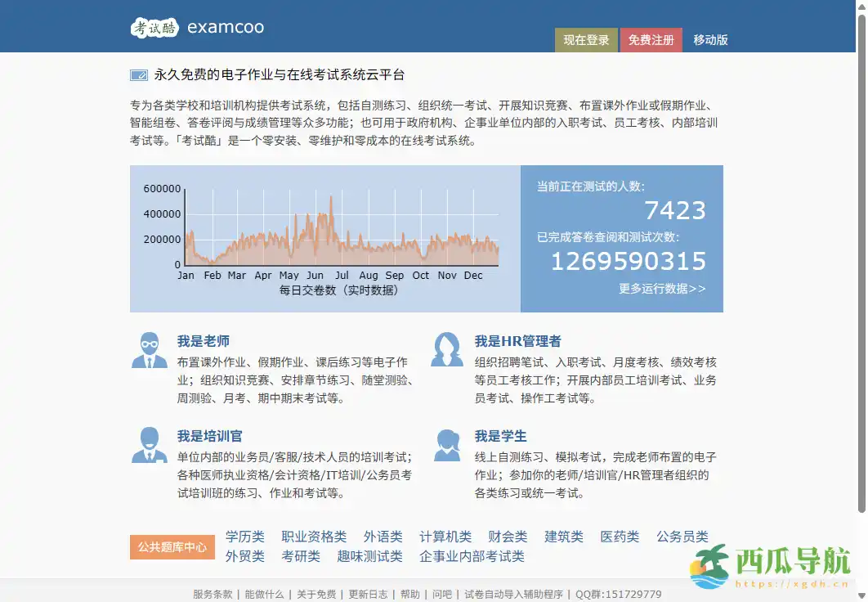Open the 医药类 category link

pos(619,536)
